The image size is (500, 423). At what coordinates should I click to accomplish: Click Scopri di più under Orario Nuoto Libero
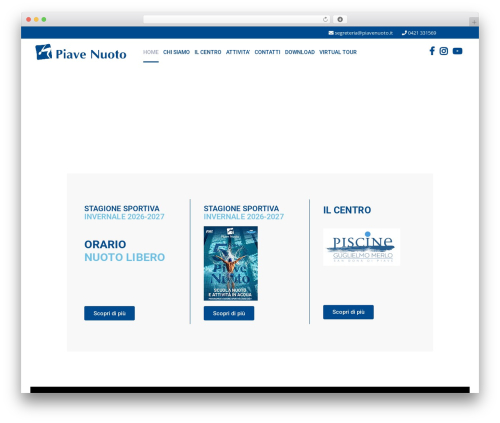(x=109, y=313)
